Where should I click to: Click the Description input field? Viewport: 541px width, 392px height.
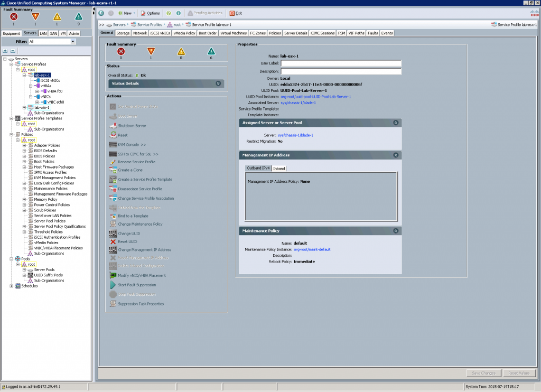pos(341,71)
